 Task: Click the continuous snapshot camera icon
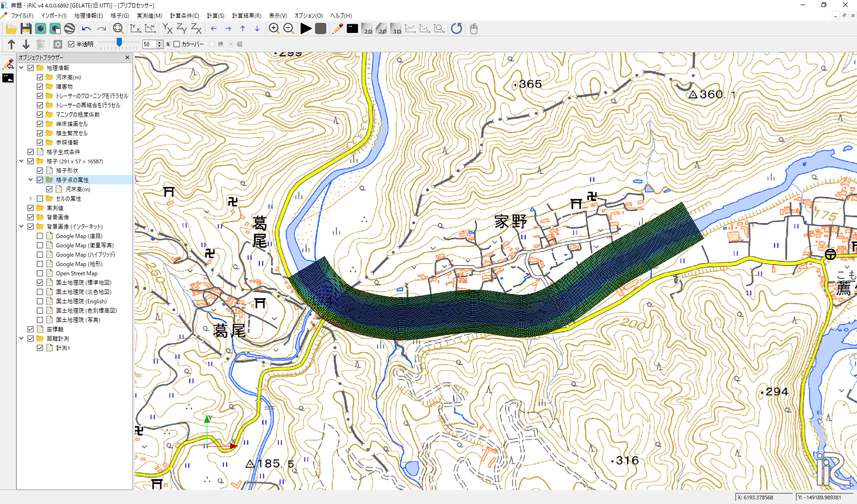[x=55, y=29]
